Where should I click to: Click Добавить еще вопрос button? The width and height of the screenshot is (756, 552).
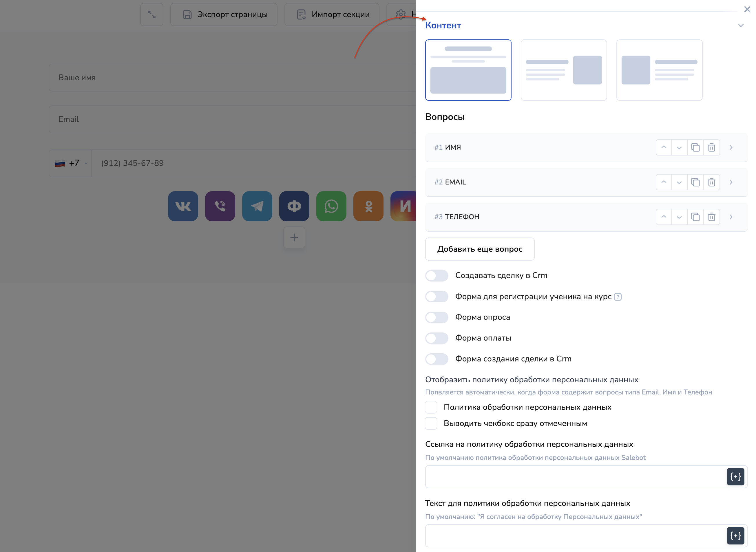point(479,249)
